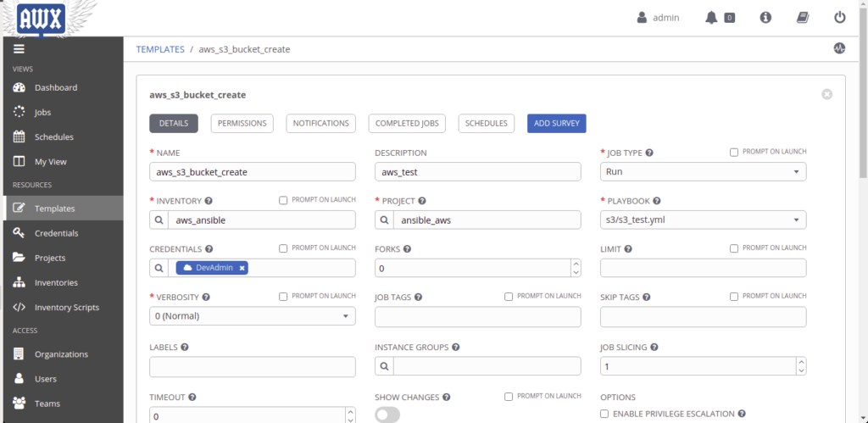Click the Skip Tags help icon
The height and width of the screenshot is (423, 868).
tap(647, 298)
